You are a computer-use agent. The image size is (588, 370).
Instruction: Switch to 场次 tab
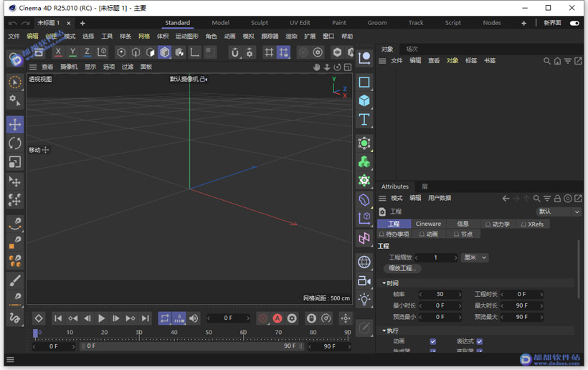pyautogui.click(x=412, y=49)
